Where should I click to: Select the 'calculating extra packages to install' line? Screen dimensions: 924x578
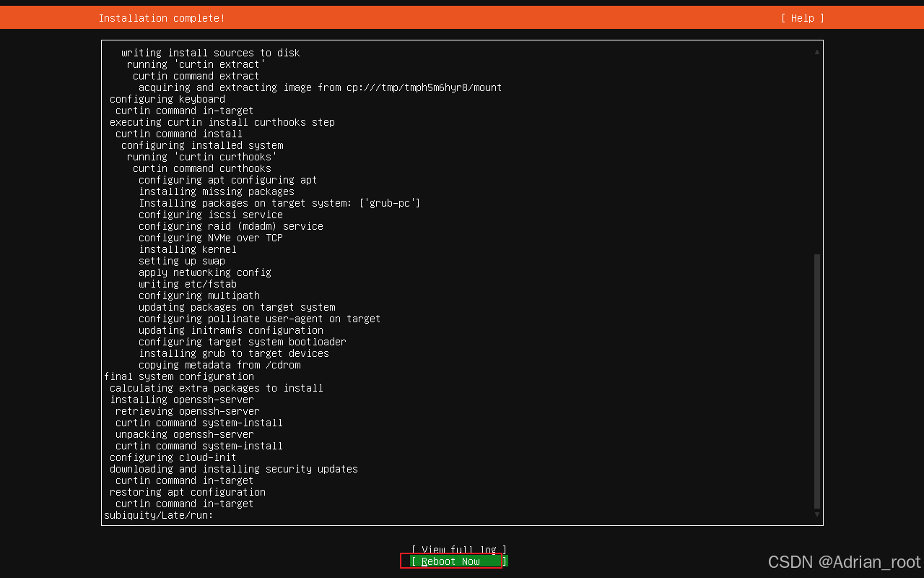tap(217, 388)
